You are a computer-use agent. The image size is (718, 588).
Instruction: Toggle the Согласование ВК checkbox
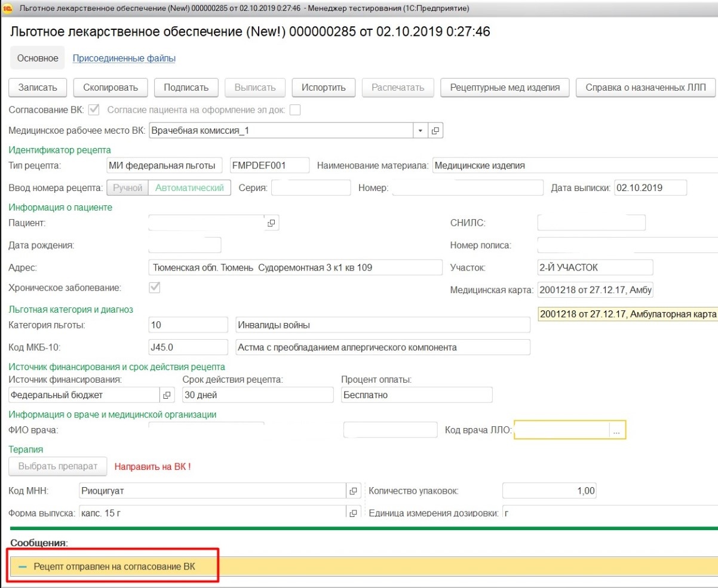coord(94,110)
